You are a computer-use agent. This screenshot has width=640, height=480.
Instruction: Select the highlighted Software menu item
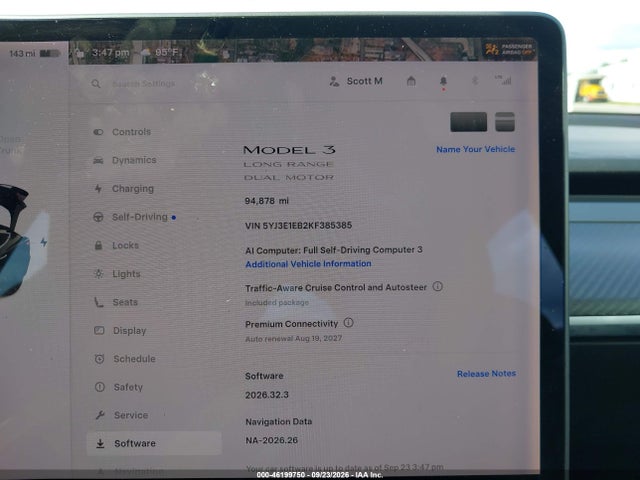tap(154, 443)
